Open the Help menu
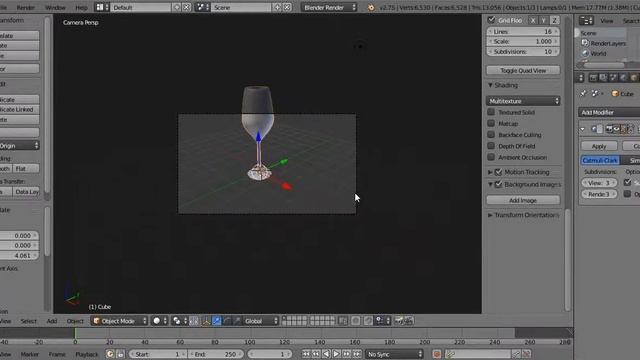Screen dimensions: 640x360 (82, 7)
